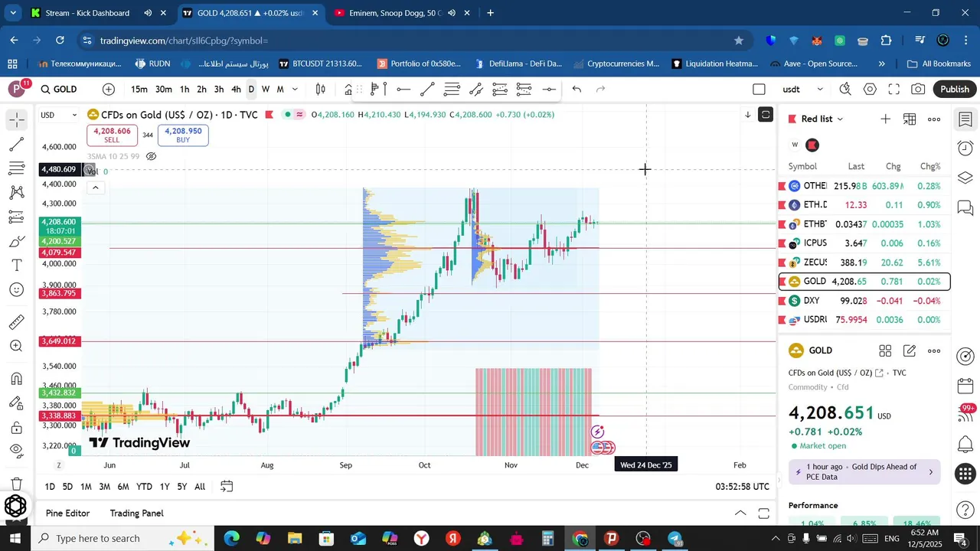
Task: Expand the timeframe interval dropdown arrow
Action: (x=295, y=90)
